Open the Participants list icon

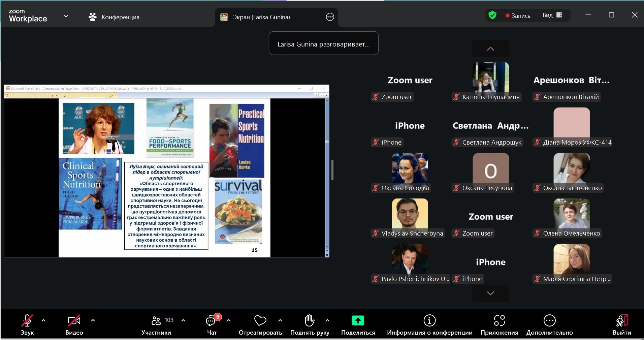156,321
